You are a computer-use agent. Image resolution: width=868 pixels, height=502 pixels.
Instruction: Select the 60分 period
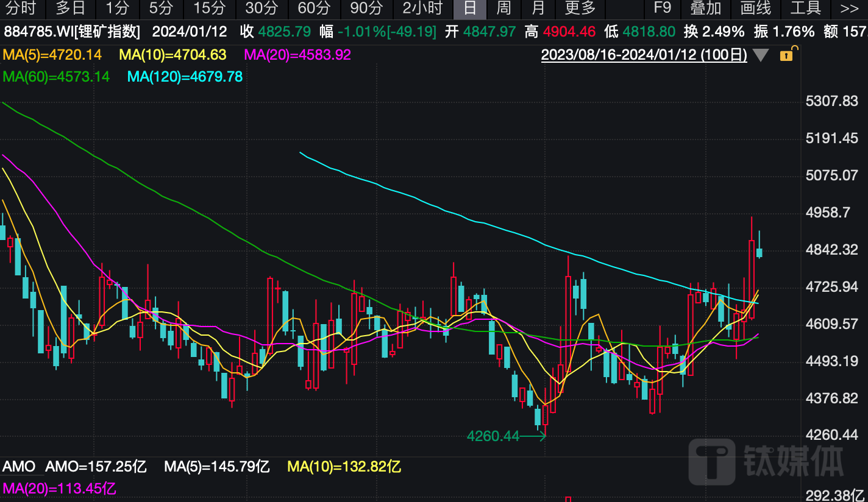coord(315,9)
